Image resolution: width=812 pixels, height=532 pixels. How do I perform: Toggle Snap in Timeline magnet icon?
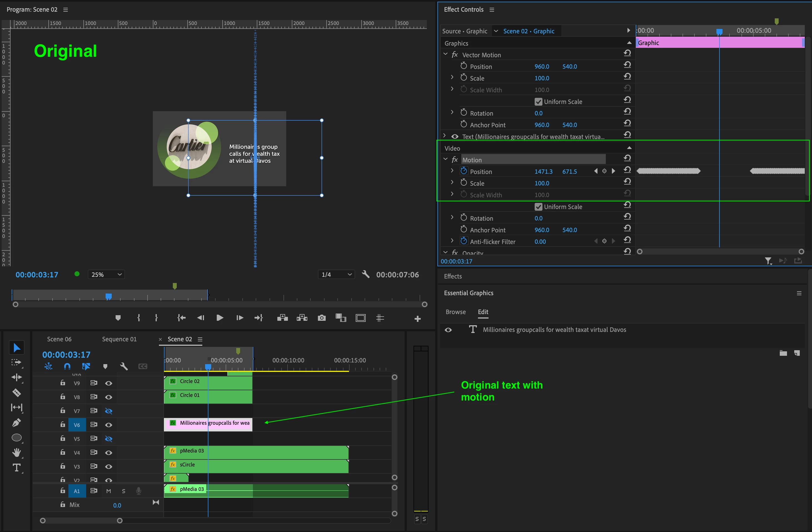67,366
